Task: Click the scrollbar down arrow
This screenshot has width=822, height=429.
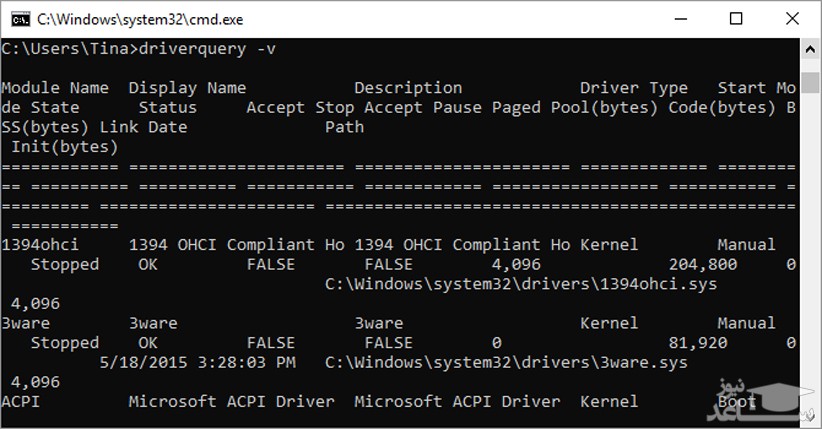Action: [811, 420]
